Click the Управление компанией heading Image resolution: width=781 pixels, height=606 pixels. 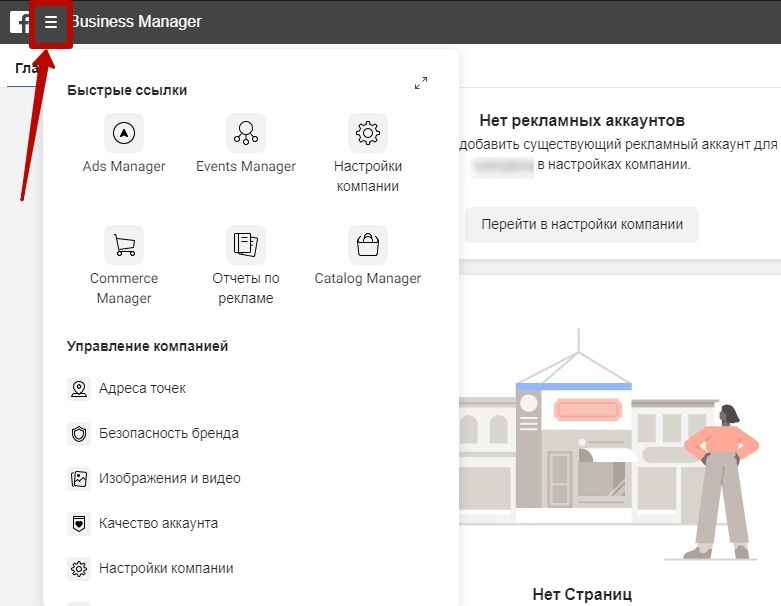tap(147, 346)
